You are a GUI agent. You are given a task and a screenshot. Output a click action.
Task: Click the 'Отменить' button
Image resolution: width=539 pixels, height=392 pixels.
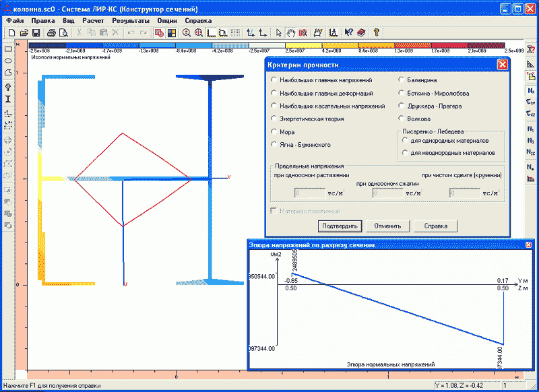(x=387, y=226)
